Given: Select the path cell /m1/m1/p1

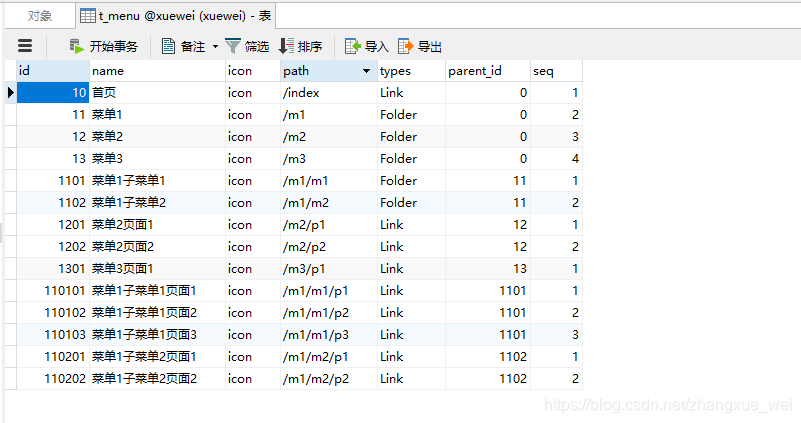Looking at the screenshot, I should coord(329,290).
